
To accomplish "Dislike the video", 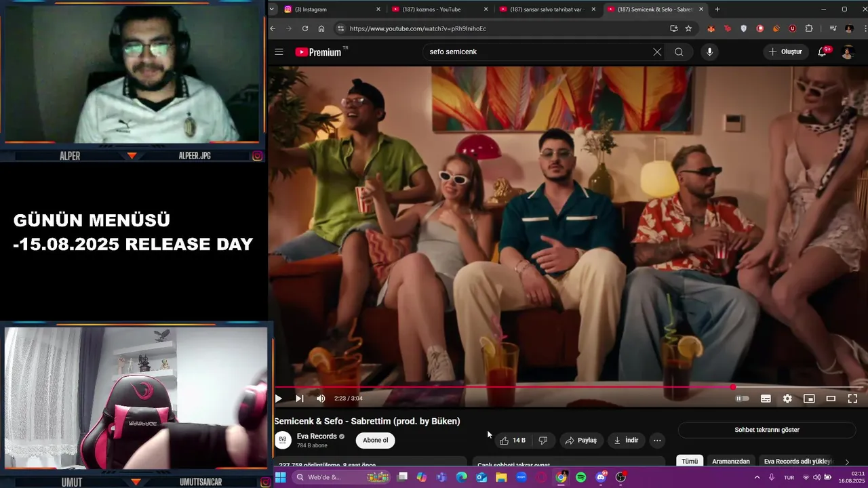I will coord(543,441).
